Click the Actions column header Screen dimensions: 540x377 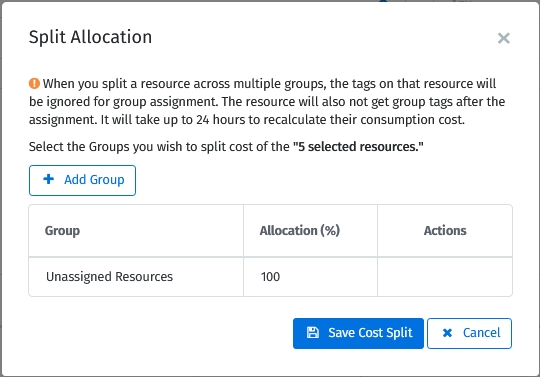point(445,231)
